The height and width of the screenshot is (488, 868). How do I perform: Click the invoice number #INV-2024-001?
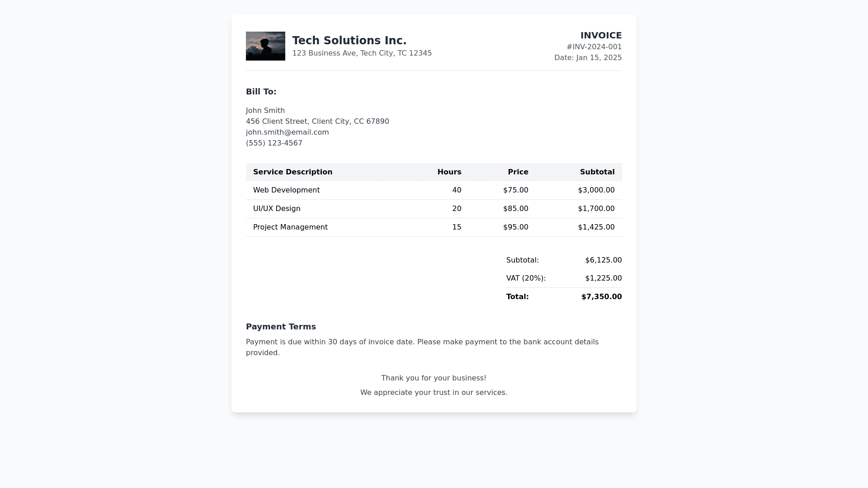[x=594, y=47]
